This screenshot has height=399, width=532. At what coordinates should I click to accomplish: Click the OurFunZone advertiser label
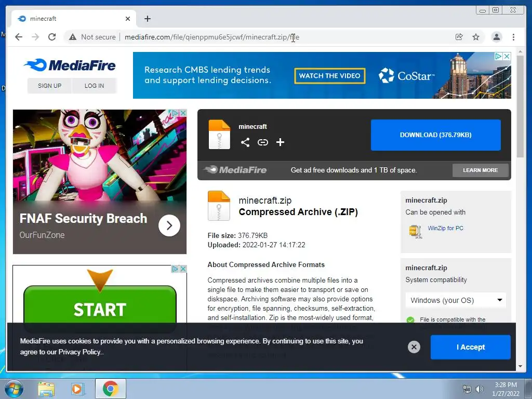point(42,235)
